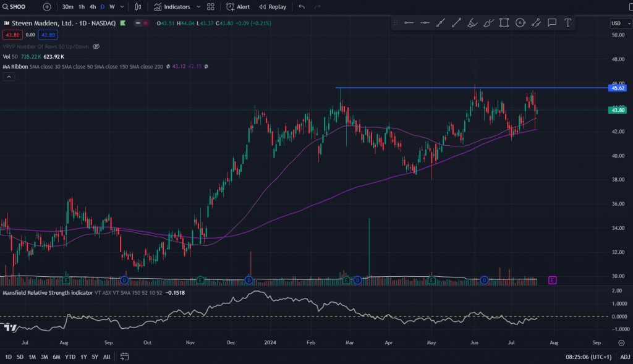The width and height of the screenshot is (633, 364).
Task: Choose the callout comment tool
Action: [552, 23]
